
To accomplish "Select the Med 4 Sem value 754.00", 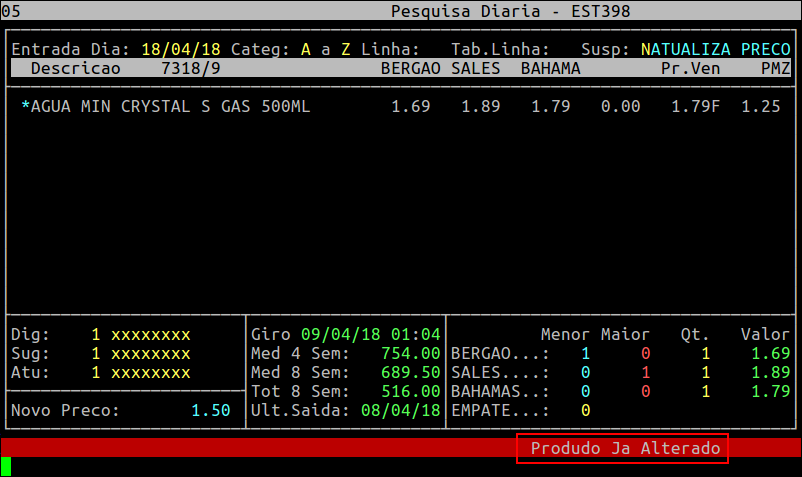I will tap(410, 353).
